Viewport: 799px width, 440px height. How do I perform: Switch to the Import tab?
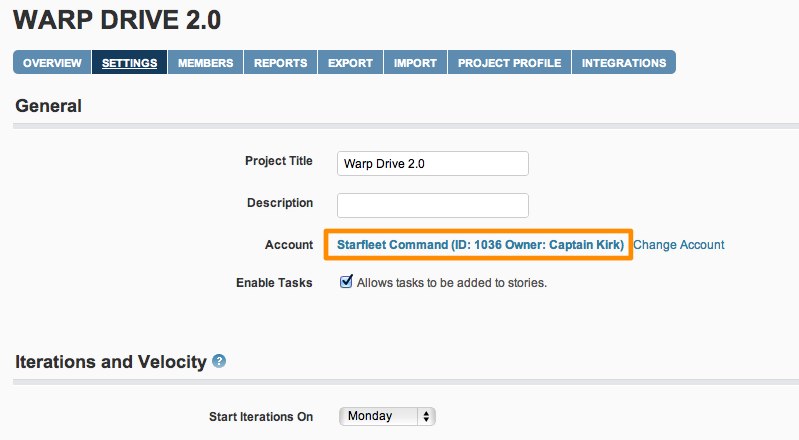point(415,62)
